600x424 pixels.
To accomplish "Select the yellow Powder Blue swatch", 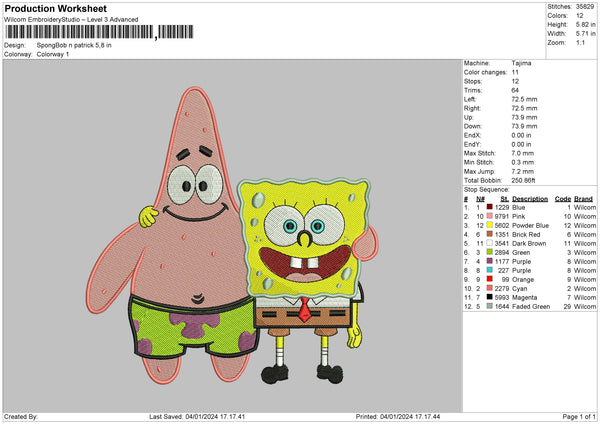I will 489,225.
